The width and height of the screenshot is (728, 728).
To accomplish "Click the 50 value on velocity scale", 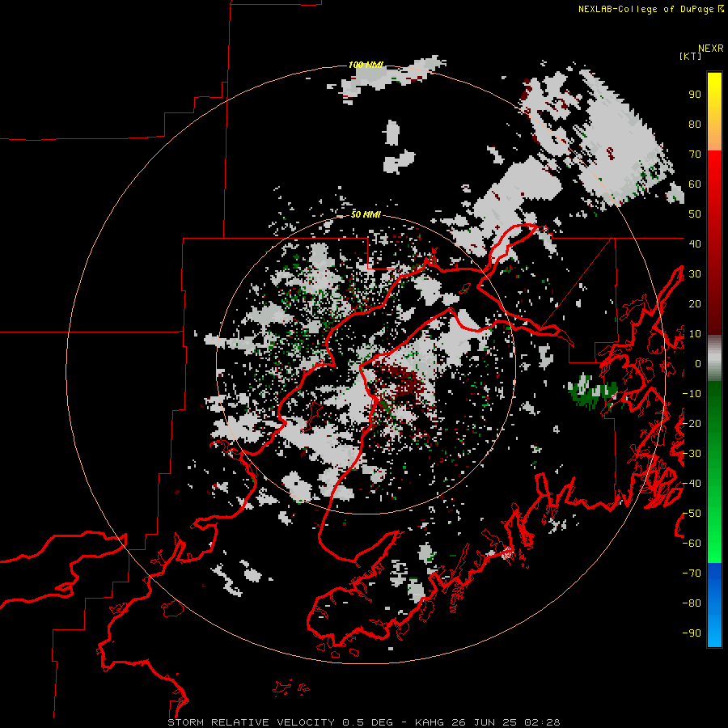I will 695,214.
